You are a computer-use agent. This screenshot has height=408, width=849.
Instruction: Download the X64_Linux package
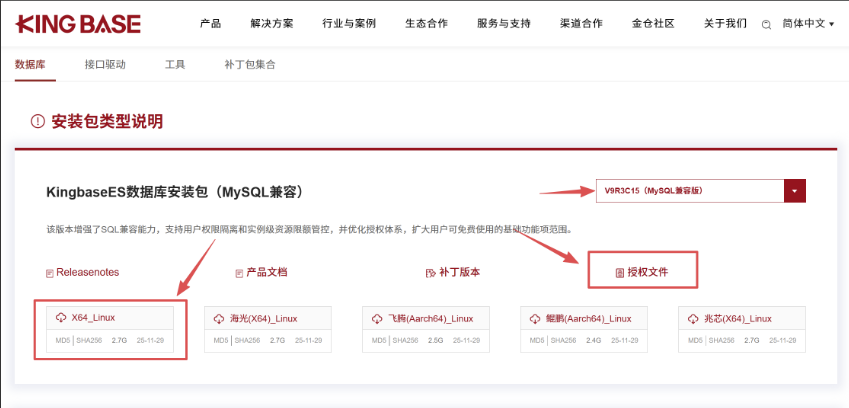point(93,318)
